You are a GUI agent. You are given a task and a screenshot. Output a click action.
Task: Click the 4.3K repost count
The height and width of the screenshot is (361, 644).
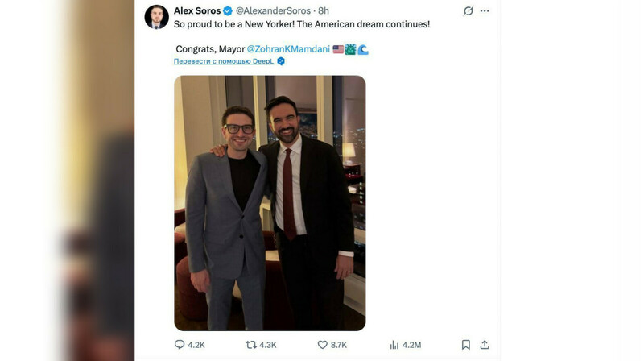(x=268, y=345)
